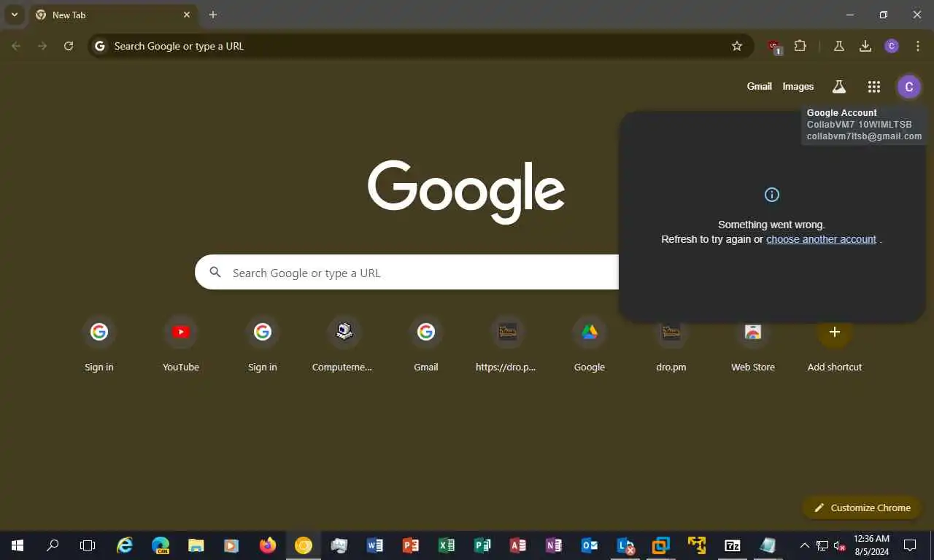The width and height of the screenshot is (934, 560).
Task: Launch 7-Zip from the taskbar
Action: [732, 545]
